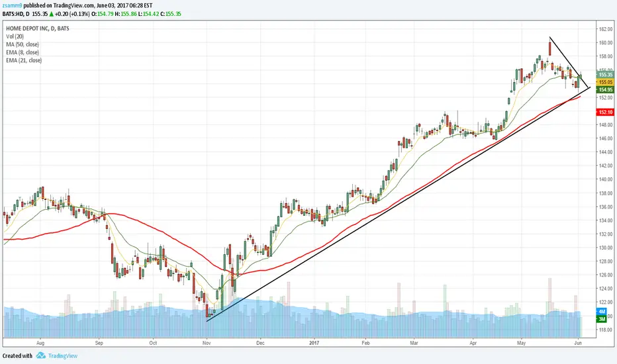The image size is (617, 364).
Task: Click the C:155.35 close value
Action: click(171, 14)
